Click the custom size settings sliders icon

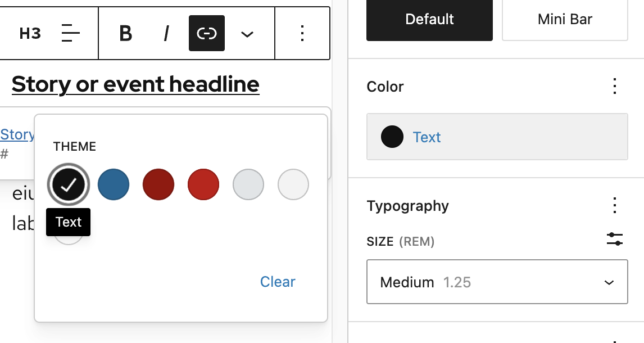[614, 239]
